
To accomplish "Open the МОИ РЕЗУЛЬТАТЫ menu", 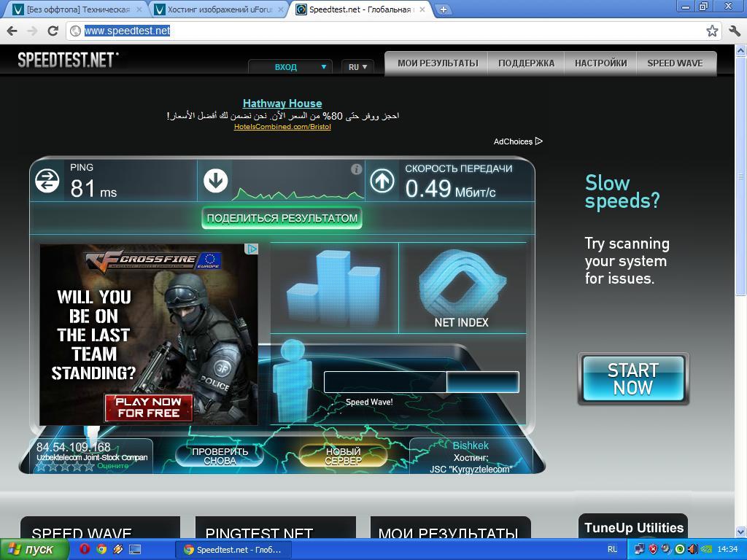I will click(x=438, y=63).
